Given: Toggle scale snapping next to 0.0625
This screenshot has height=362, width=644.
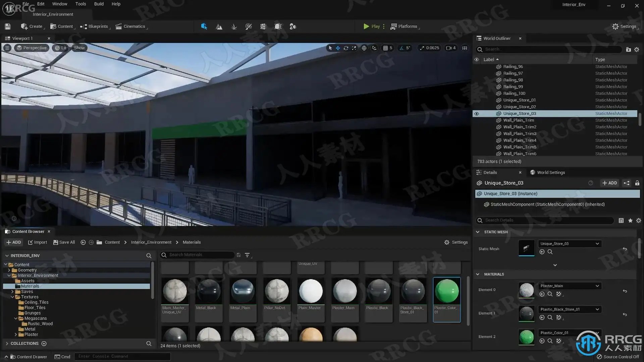Looking at the screenshot, I should [422, 48].
